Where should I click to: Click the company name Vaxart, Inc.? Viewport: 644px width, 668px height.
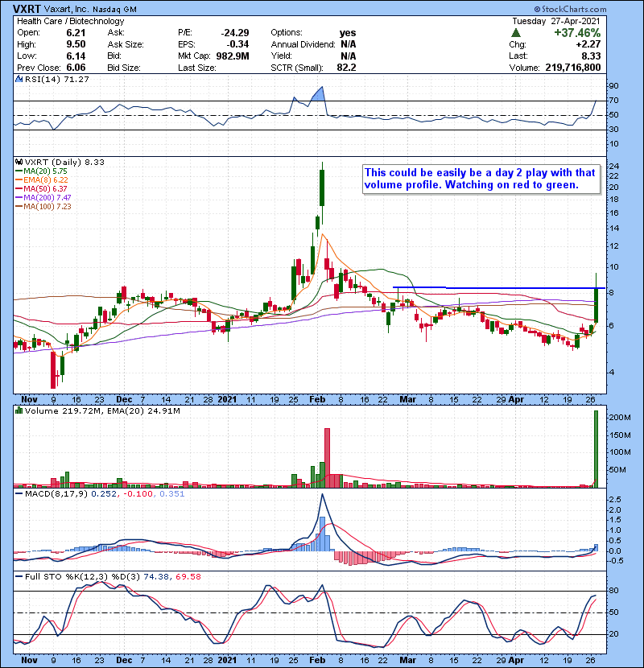66,9
